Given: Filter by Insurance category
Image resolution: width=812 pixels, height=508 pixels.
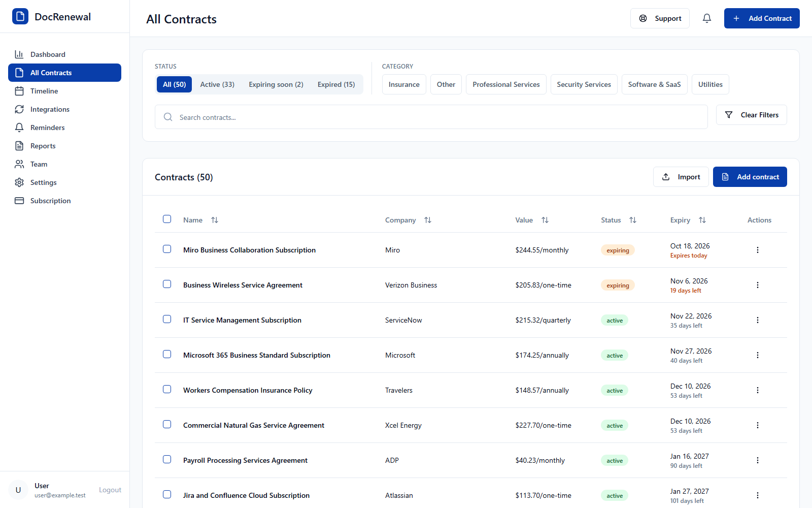Looking at the screenshot, I should tap(404, 84).
